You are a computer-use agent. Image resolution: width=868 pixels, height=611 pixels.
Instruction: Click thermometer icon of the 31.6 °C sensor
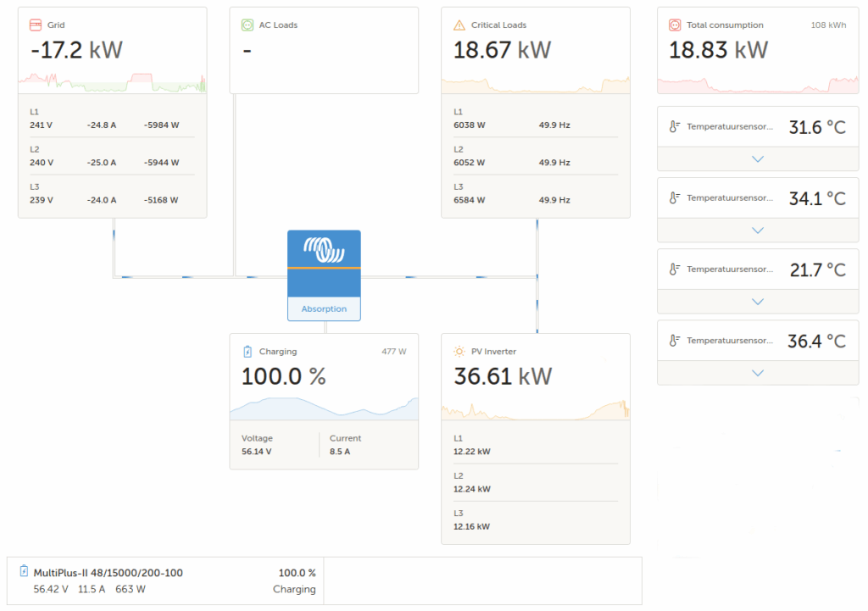pyautogui.click(x=674, y=127)
